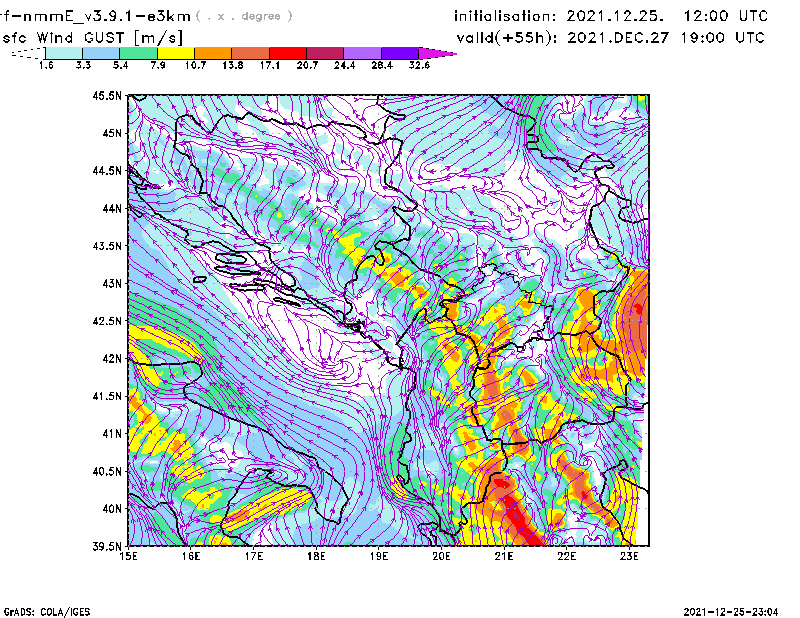Click the crimson 20.7–24.4 legend swatch
The height and width of the screenshot is (618, 800).
[x=325, y=53]
